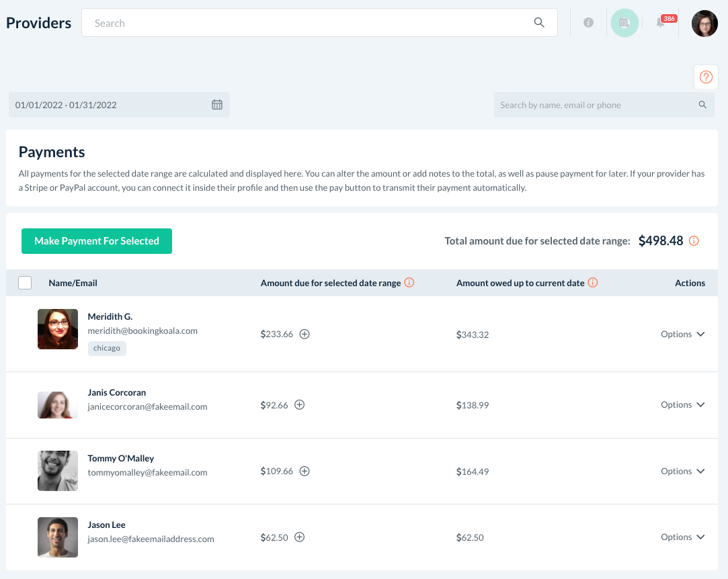Image resolution: width=728 pixels, height=579 pixels.
Task: Open the user profile avatar in header
Action: point(704,24)
